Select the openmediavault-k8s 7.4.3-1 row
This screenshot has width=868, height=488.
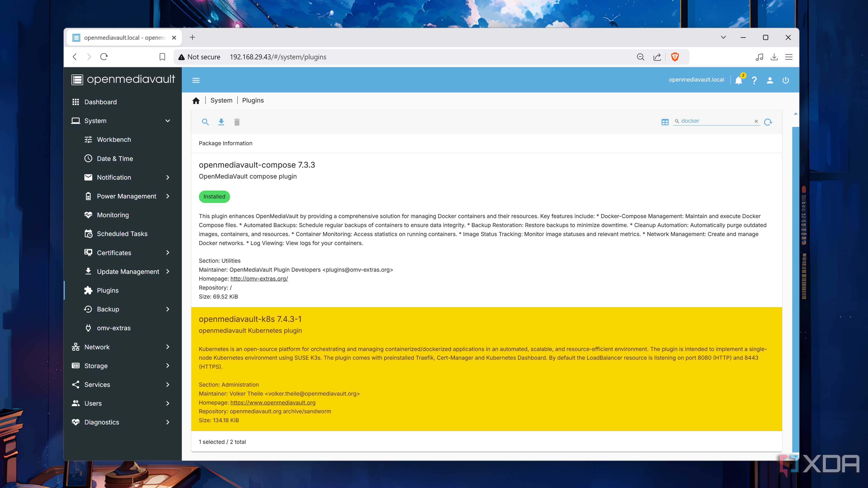tap(486, 369)
